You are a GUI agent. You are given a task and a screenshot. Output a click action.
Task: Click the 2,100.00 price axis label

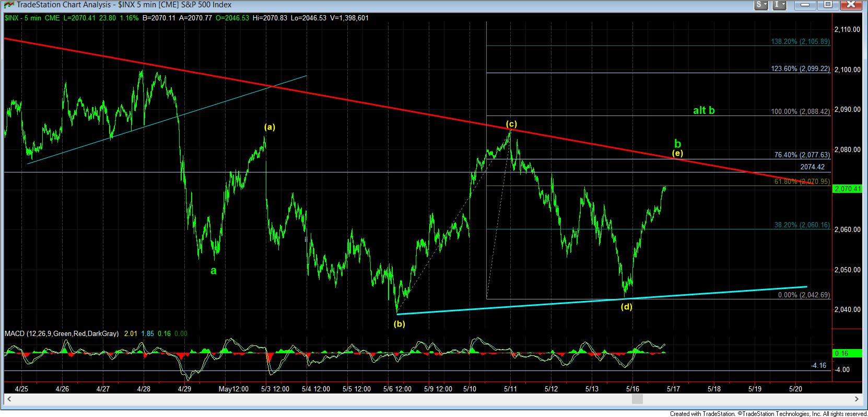pyautogui.click(x=847, y=69)
